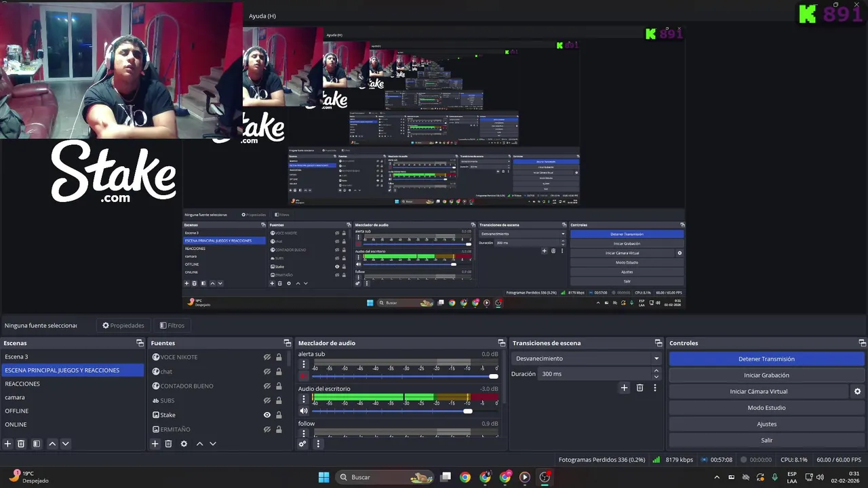Unlock the VOCE NIKOTE source
868x488 pixels.
tap(279, 357)
